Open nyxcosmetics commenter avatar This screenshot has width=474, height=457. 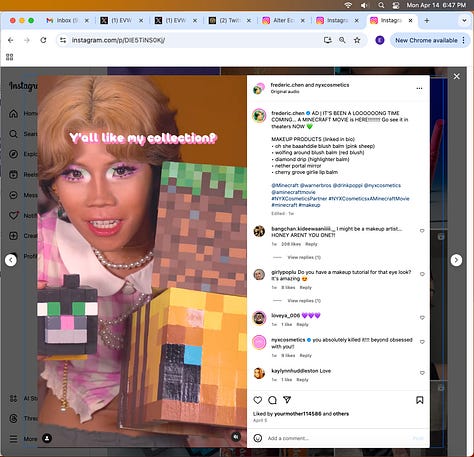259,343
